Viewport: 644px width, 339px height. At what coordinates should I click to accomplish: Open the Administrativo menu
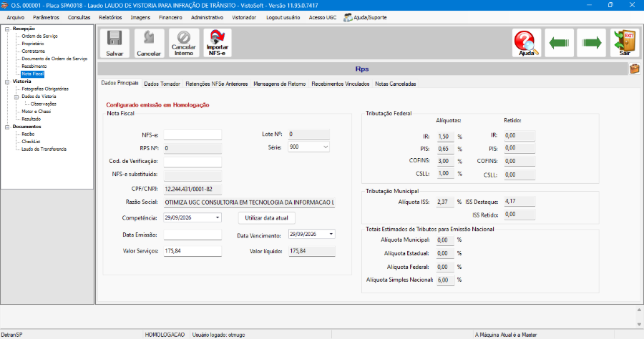[207, 17]
